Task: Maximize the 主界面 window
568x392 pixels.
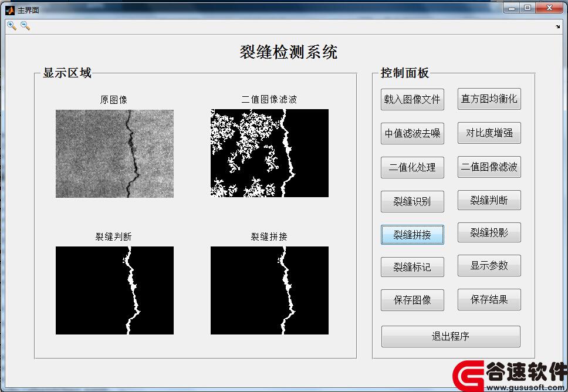Action: pos(528,8)
